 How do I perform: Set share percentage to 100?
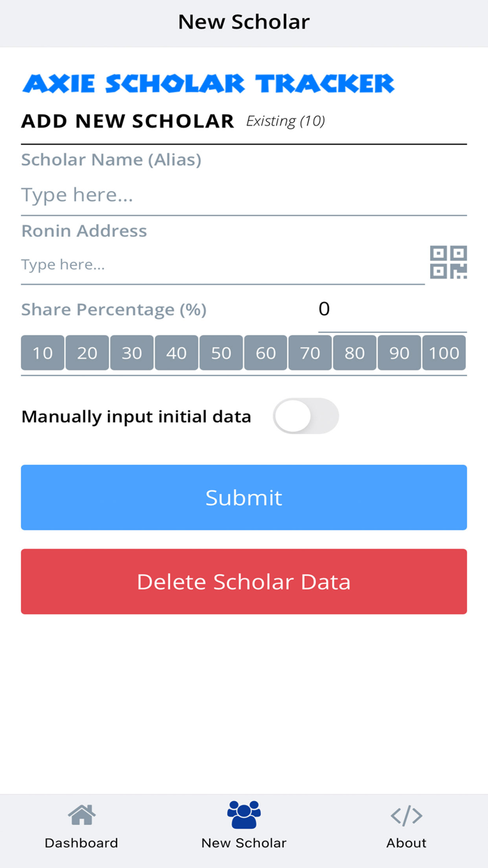444,353
